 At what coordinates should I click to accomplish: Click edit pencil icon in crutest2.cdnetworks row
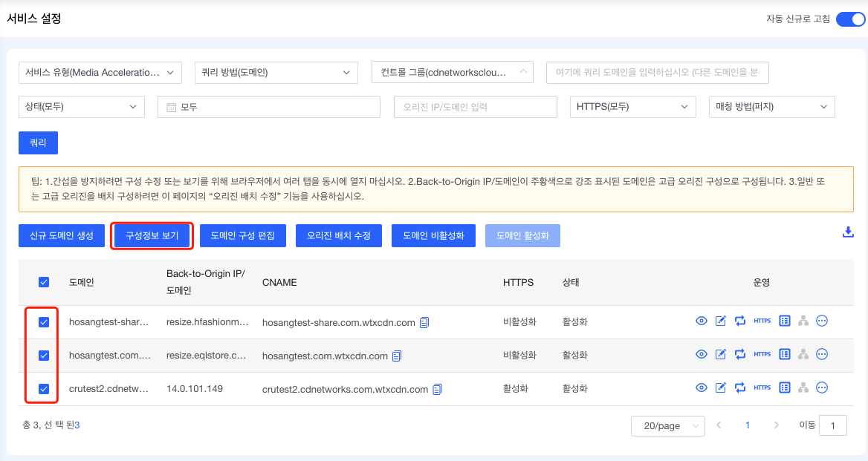(720, 388)
